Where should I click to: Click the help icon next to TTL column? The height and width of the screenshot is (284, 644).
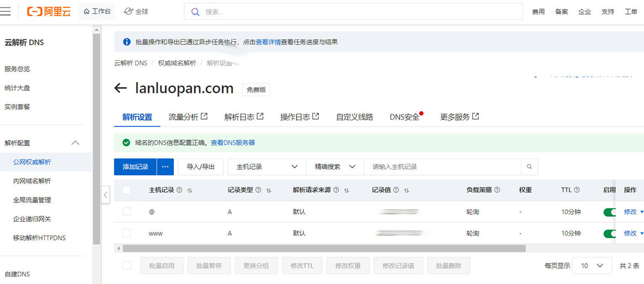[x=577, y=190]
